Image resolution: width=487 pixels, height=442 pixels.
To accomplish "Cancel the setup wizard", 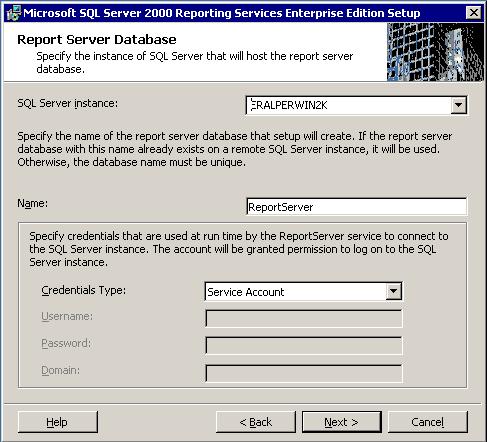I will point(428,422).
